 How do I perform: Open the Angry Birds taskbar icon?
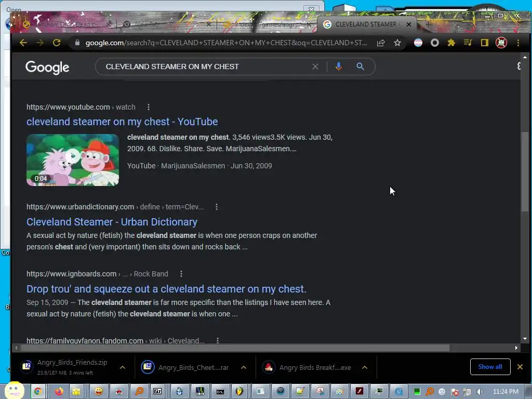click(119, 391)
